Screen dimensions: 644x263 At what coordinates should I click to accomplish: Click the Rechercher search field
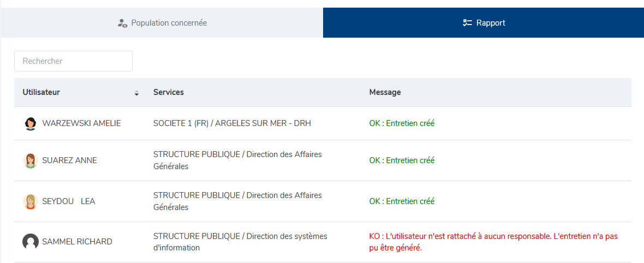(x=74, y=61)
